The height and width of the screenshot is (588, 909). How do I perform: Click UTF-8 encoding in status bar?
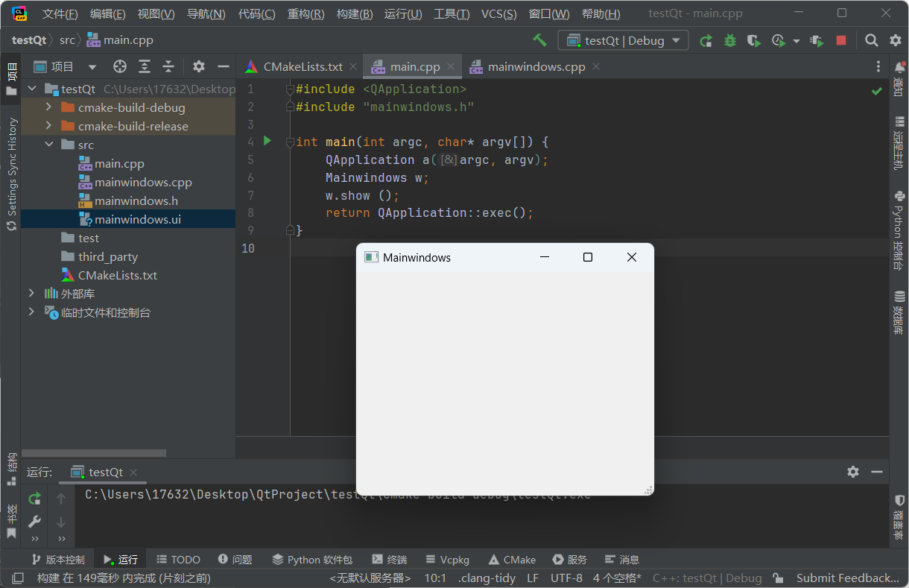tap(566, 578)
